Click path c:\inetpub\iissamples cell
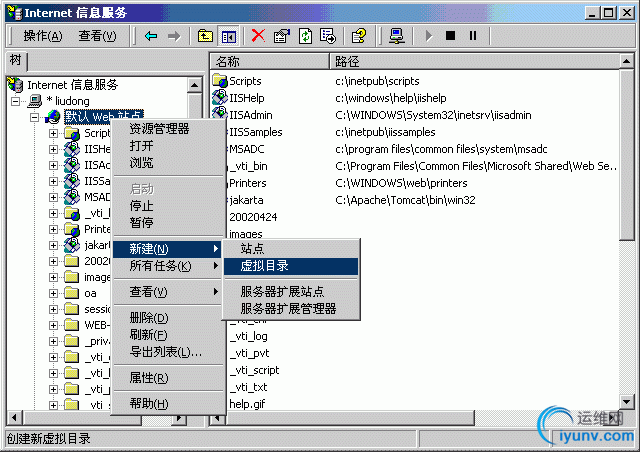Viewport: 640px width, 452px height. (385, 132)
